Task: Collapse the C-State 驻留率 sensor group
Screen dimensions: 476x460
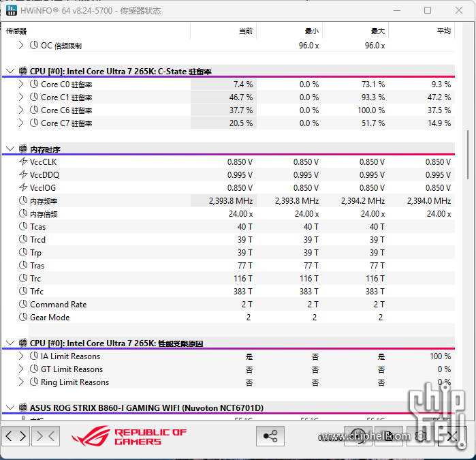Action: (x=10, y=71)
